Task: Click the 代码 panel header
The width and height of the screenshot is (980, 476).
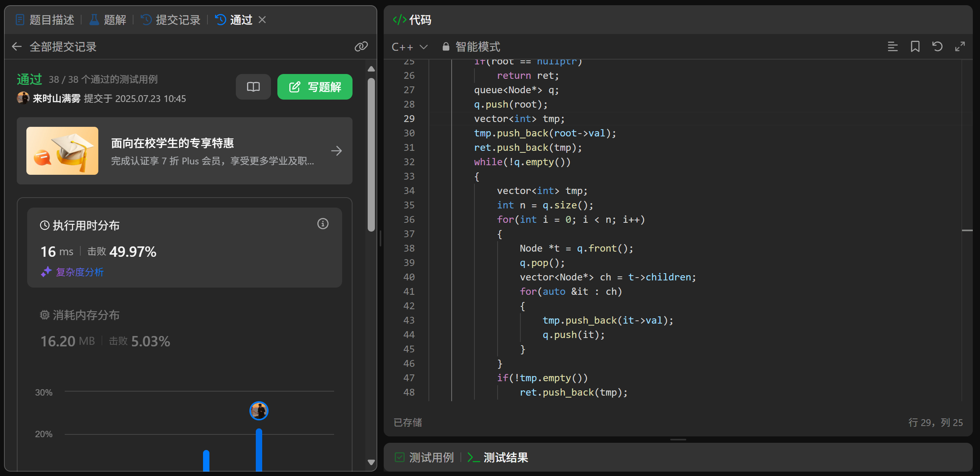Action: click(412, 20)
